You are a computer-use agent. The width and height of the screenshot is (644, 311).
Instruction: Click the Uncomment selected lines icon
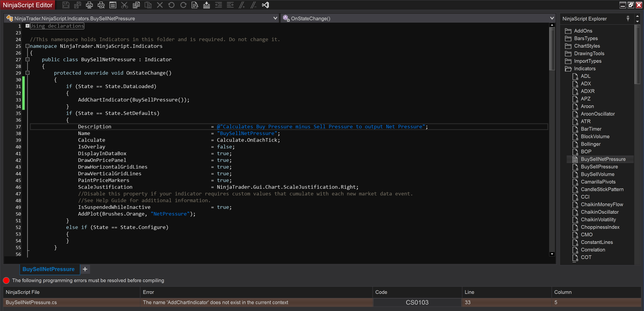click(x=254, y=5)
